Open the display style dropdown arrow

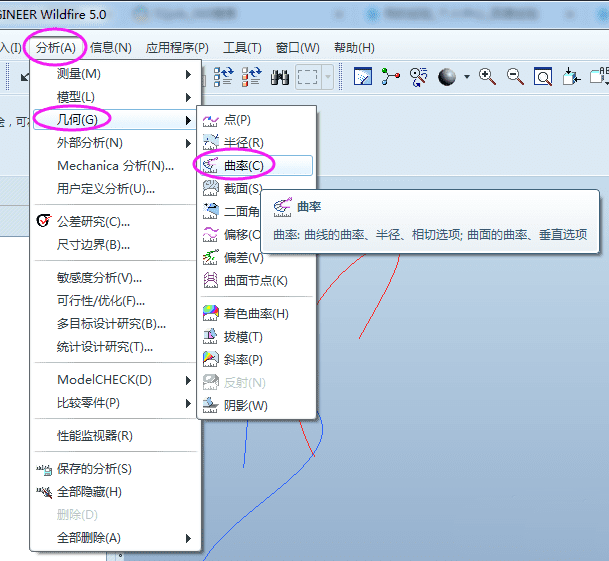(467, 77)
